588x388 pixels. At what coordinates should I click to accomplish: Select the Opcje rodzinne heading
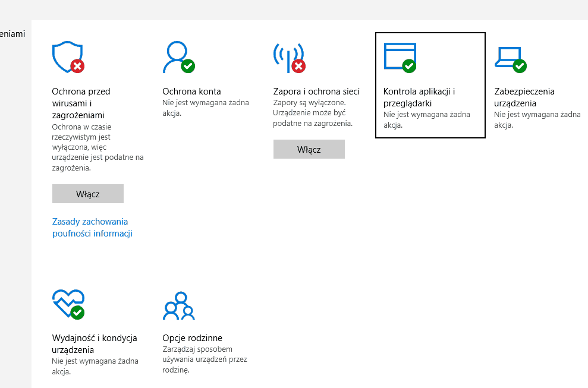click(x=193, y=337)
